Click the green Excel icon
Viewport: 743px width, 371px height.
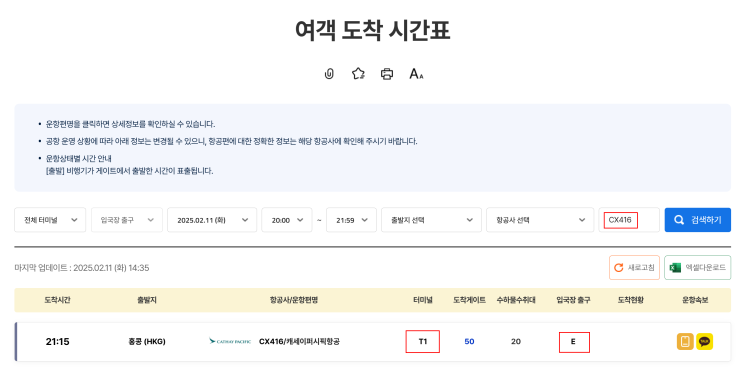[x=675, y=268]
